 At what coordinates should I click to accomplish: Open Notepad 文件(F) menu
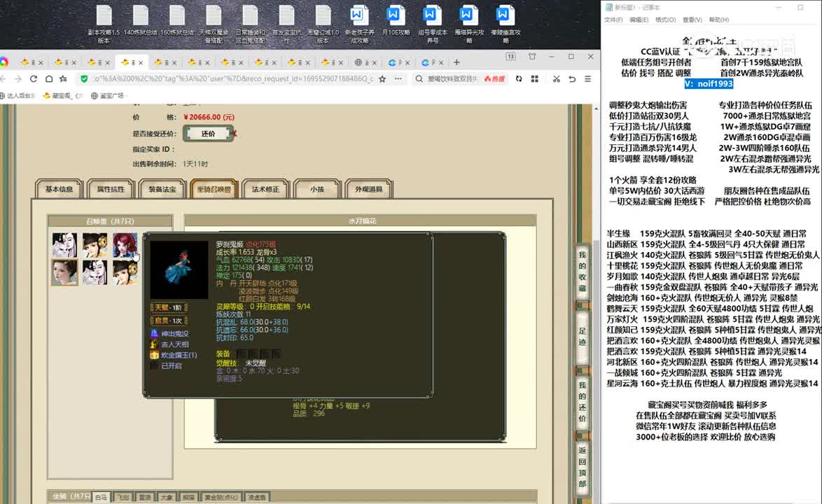(613, 20)
